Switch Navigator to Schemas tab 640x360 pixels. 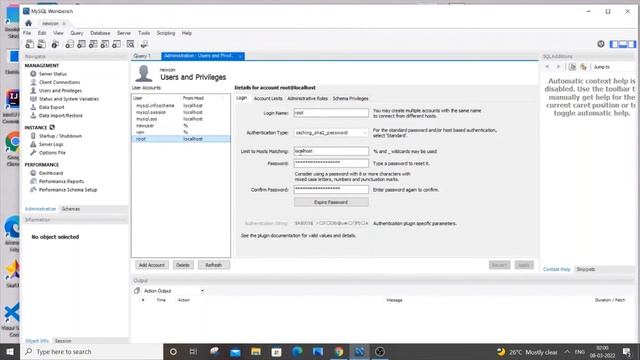pos(71,209)
